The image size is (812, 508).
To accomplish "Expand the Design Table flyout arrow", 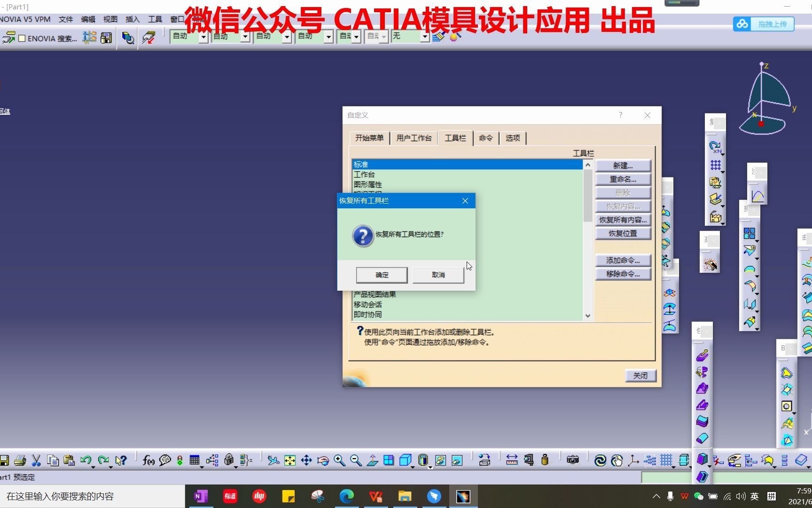I will click(202, 467).
